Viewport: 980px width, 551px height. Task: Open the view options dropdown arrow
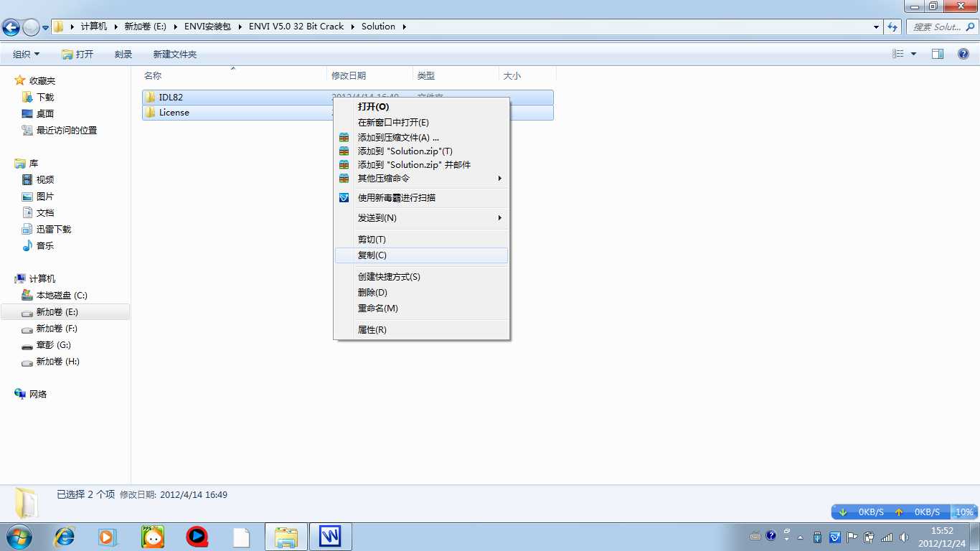[913, 54]
